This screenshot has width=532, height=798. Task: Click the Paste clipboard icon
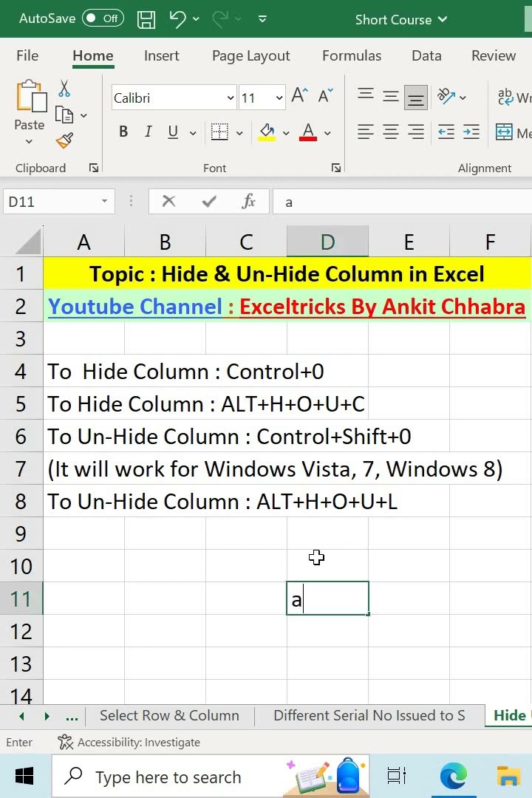pyautogui.click(x=30, y=96)
